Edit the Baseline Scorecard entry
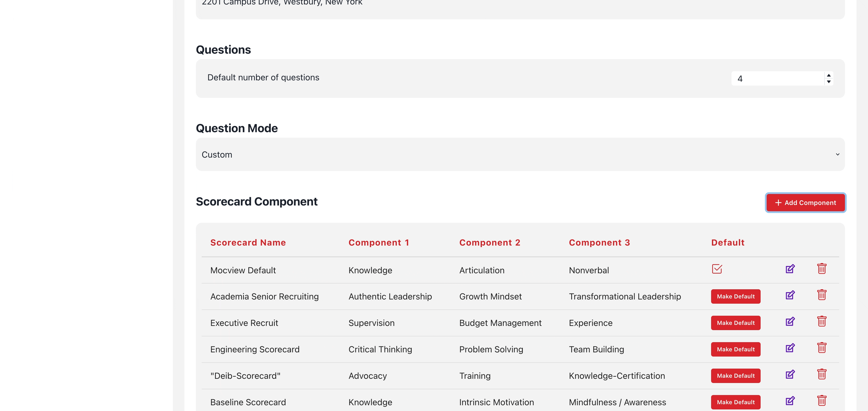 [790, 401]
